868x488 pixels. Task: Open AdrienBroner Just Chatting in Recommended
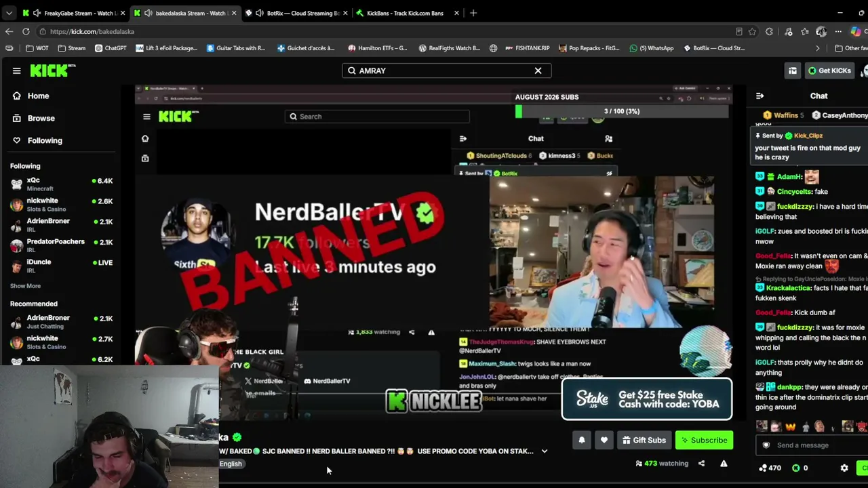click(61, 322)
